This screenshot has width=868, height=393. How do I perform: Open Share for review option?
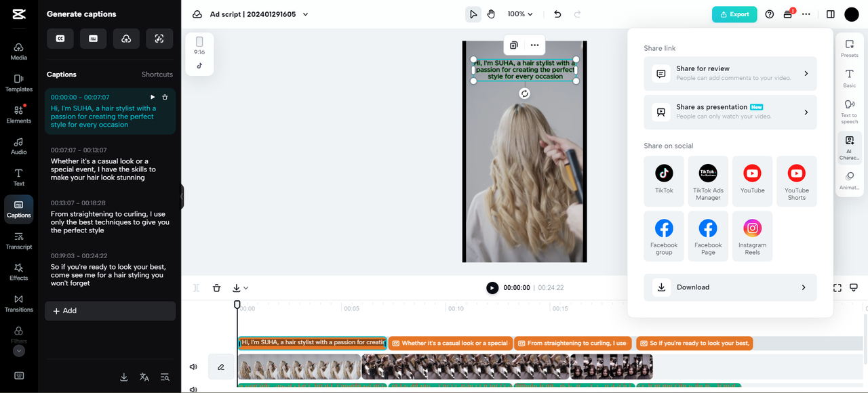pos(730,73)
